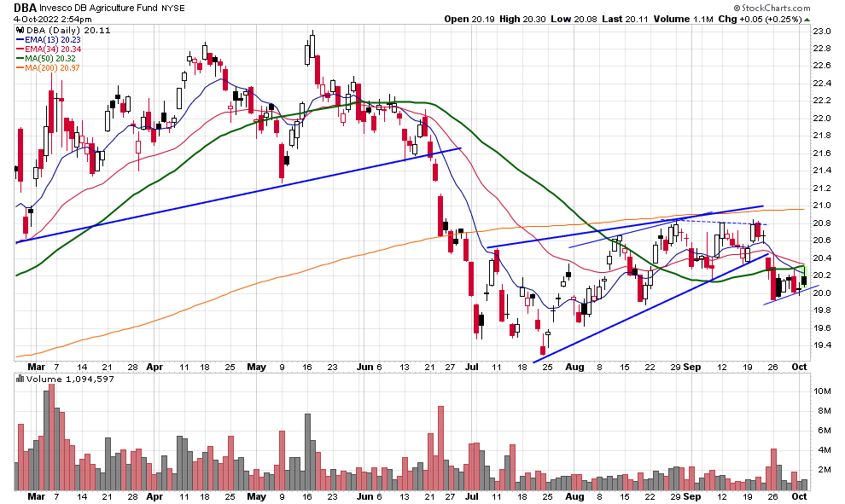The width and height of the screenshot is (845, 504).
Task: Click the 22.4 price axis label
Action: click(822, 84)
